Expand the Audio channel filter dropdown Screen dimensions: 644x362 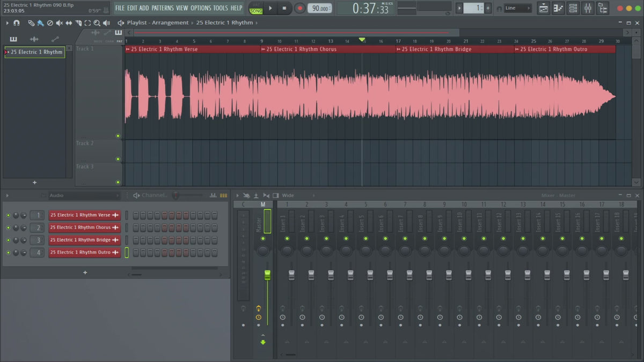[x=83, y=195]
